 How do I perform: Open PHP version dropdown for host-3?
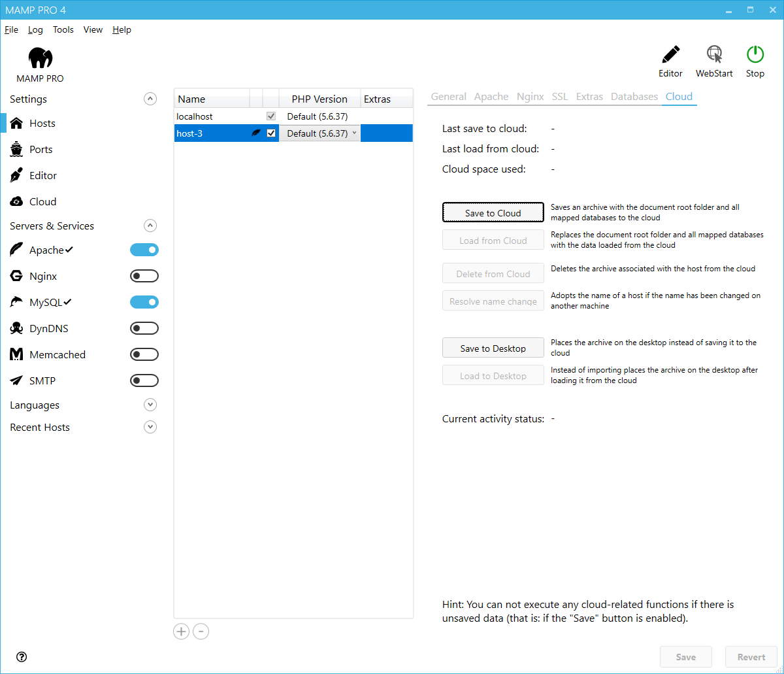pos(320,133)
